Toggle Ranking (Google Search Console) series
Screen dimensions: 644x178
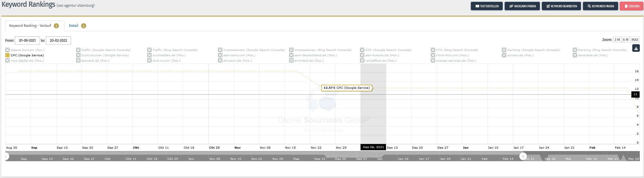pos(531,50)
